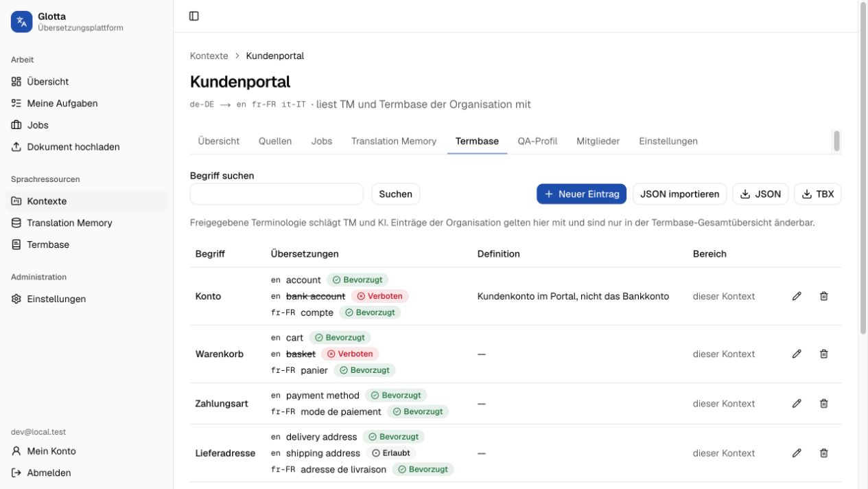Click dev@local.test user email
Screen dimensions: 868x489
pyautogui.click(x=38, y=432)
